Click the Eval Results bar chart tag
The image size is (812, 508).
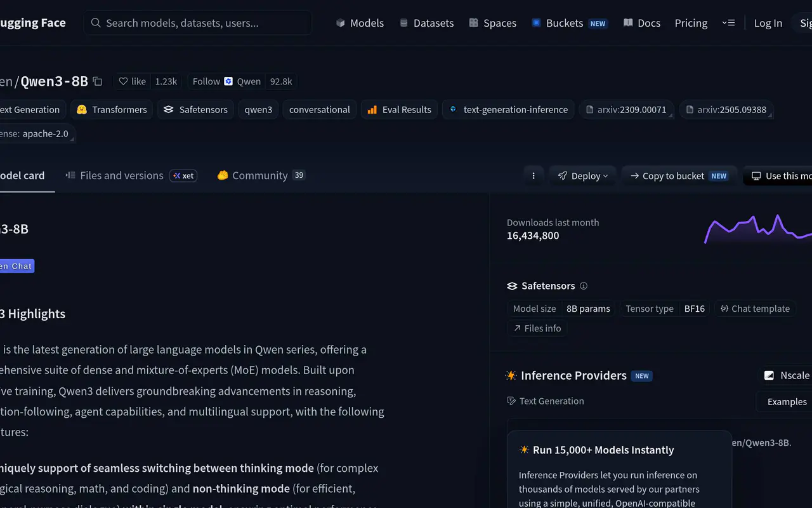(x=399, y=109)
